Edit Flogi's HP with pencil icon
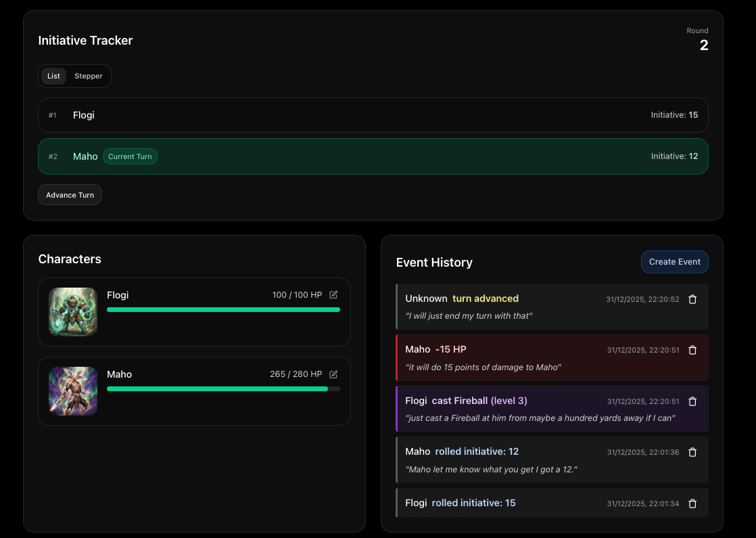756x538 pixels. click(333, 295)
